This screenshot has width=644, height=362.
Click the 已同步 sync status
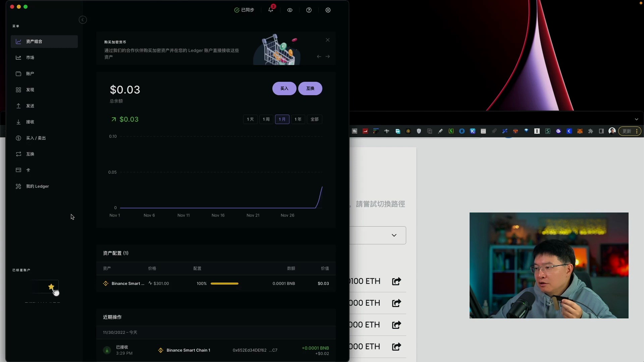244,10
